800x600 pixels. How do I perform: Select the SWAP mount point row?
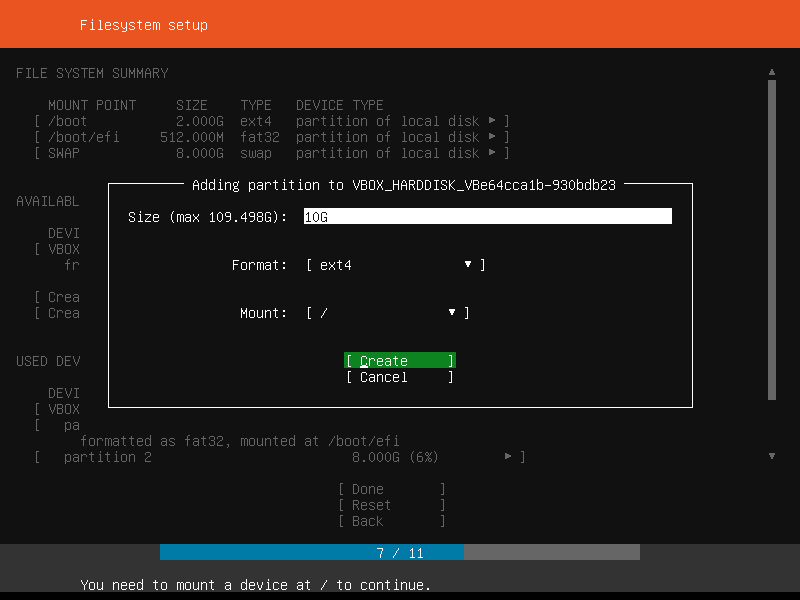tap(272, 153)
